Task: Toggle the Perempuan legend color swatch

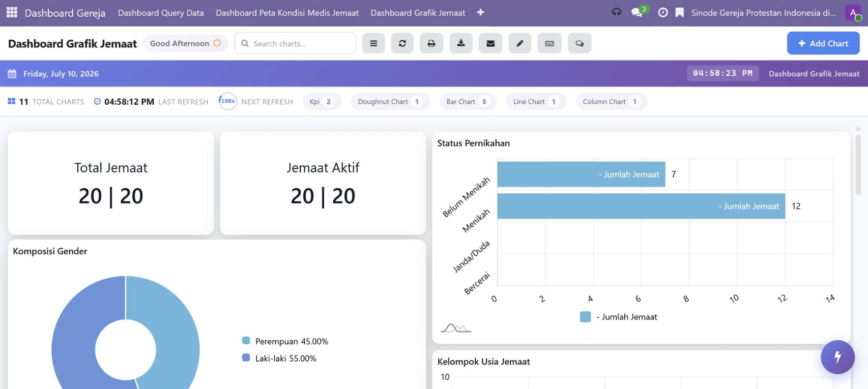Action: [246, 341]
